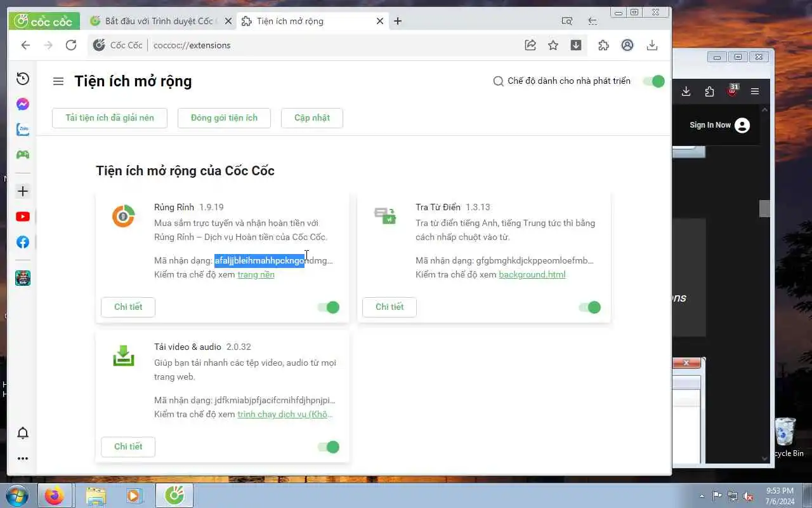Open Chi tiết for Rủng Rỉnh
The image size is (812, 508).
click(128, 307)
